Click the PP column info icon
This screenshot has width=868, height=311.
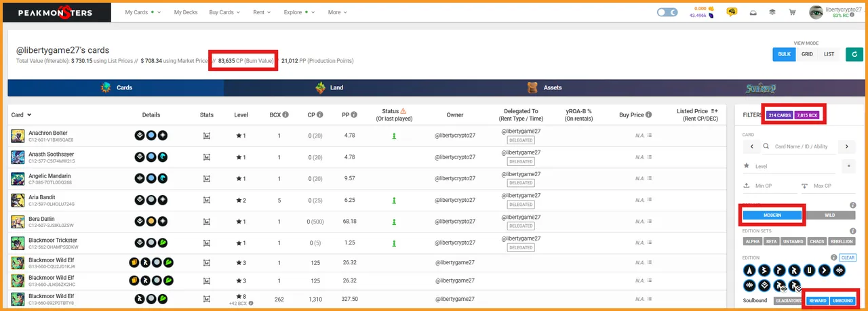[x=355, y=115]
